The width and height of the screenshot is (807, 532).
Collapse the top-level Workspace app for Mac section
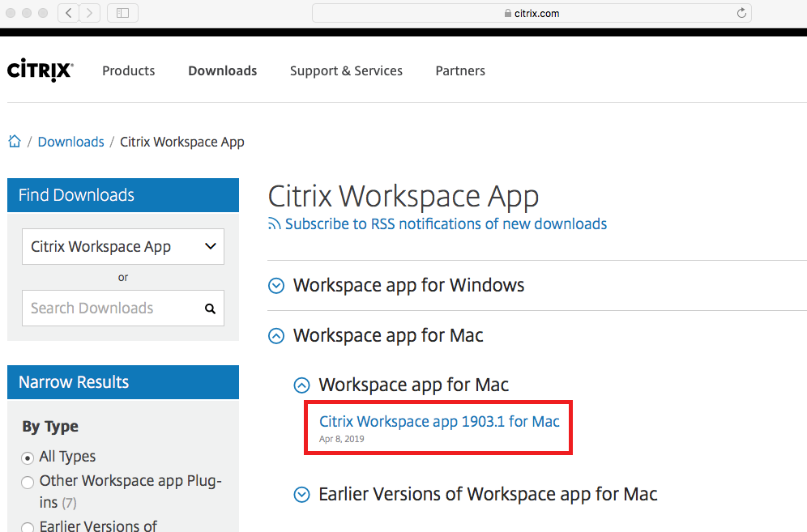(x=276, y=336)
